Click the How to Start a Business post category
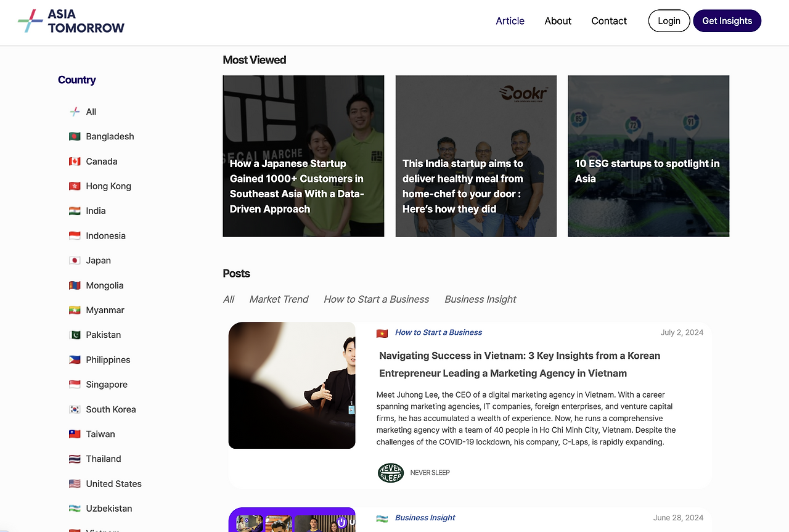789x532 pixels. [x=439, y=332]
